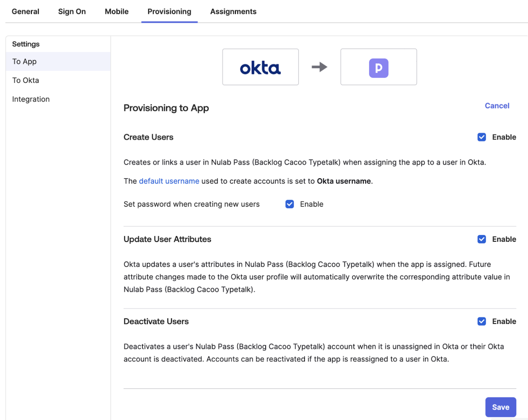Save the provisioning settings

point(500,407)
